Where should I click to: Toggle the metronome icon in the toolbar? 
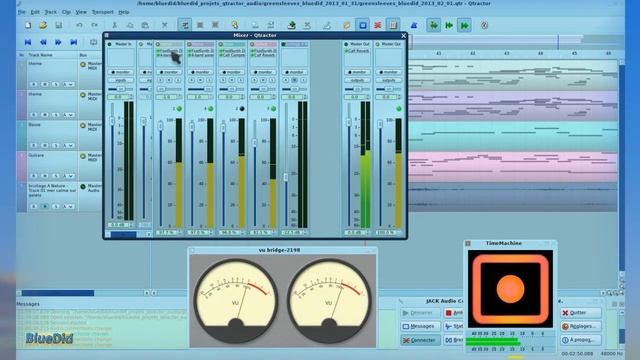pyautogui.click(x=413, y=25)
